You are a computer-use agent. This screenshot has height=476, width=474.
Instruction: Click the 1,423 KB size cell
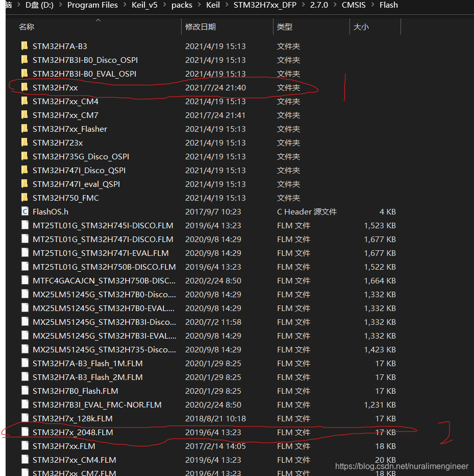click(380, 350)
